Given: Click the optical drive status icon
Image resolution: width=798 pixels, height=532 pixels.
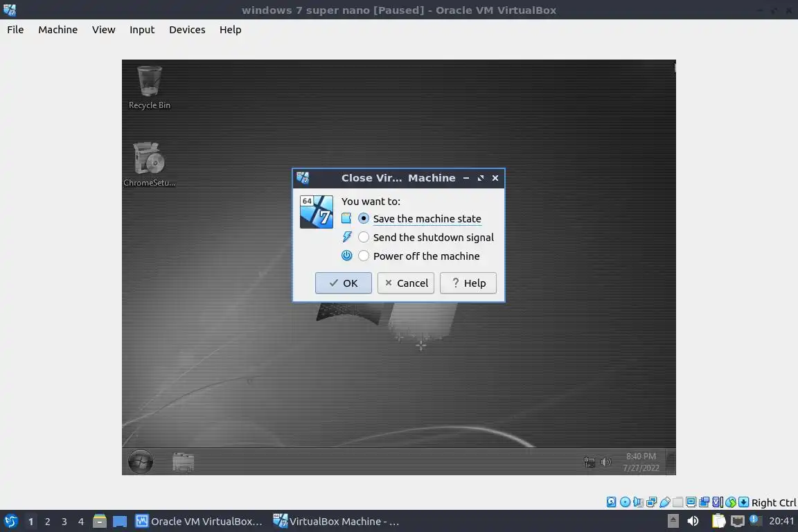Looking at the screenshot, I should coord(626,502).
